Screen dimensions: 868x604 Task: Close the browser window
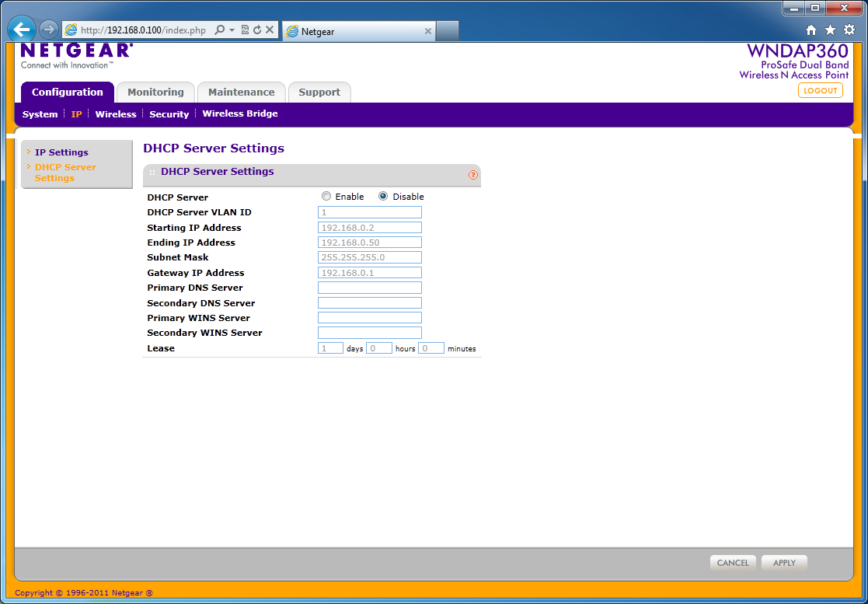[845, 8]
